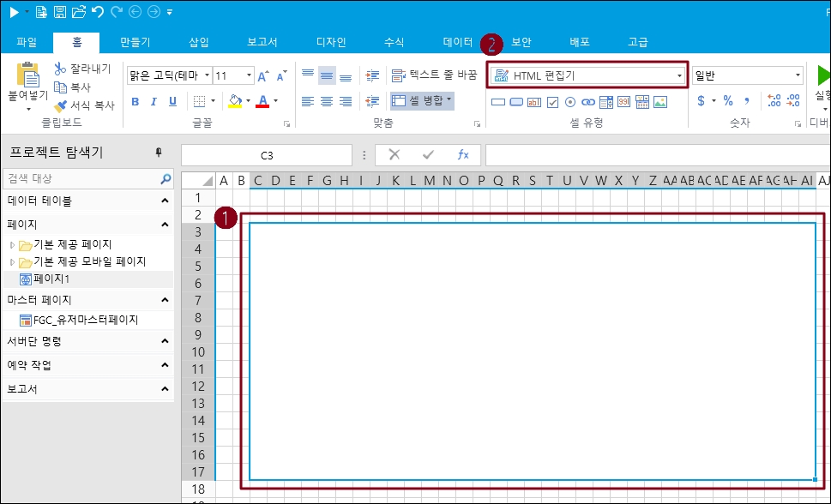Click the format painter (서식 복사) icon

coord(60,105)
